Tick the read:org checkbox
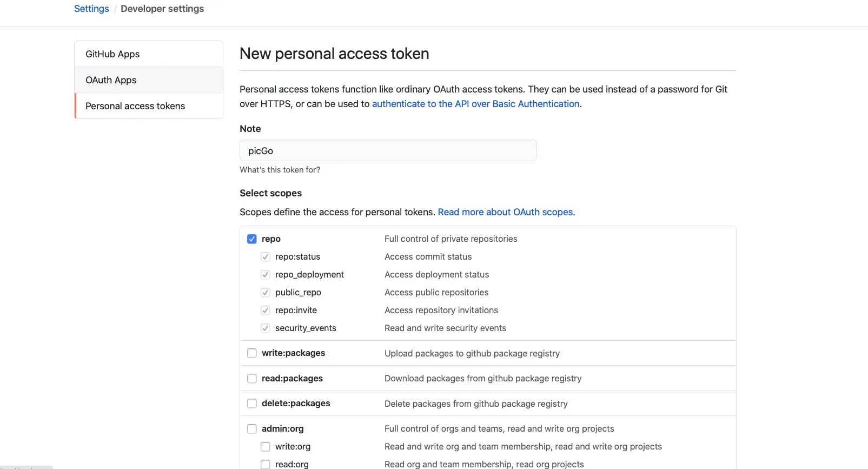 click(x=266, y=464)
